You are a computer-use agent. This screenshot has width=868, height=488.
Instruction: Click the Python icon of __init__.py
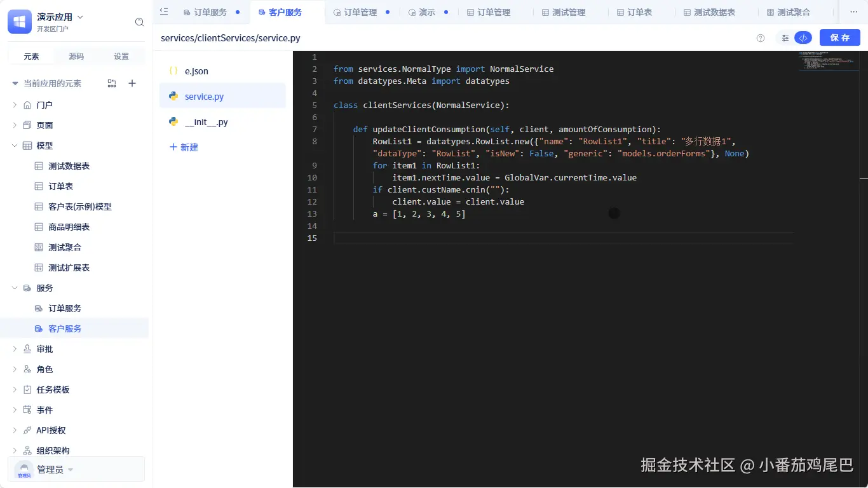(x=173, y=122)
